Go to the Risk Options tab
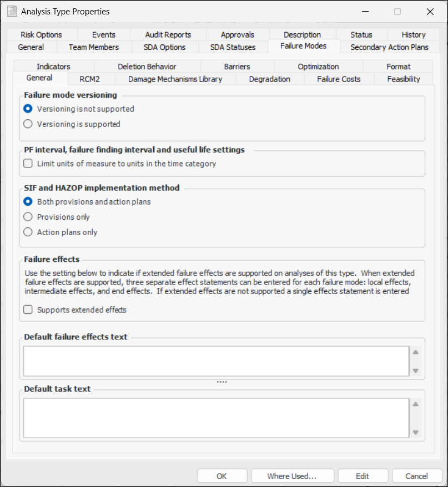 42,34
